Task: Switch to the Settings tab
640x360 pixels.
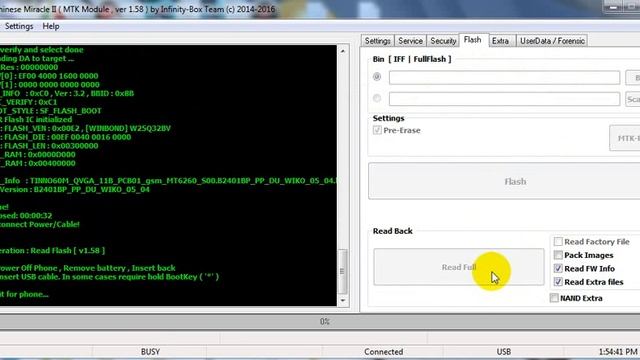Action: 378,41
